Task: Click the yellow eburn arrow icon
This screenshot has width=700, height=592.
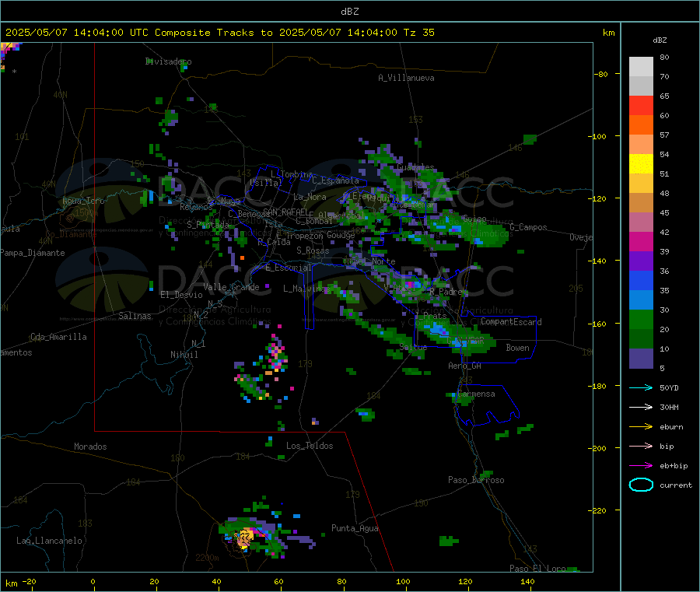Action: tap(641, 426)
